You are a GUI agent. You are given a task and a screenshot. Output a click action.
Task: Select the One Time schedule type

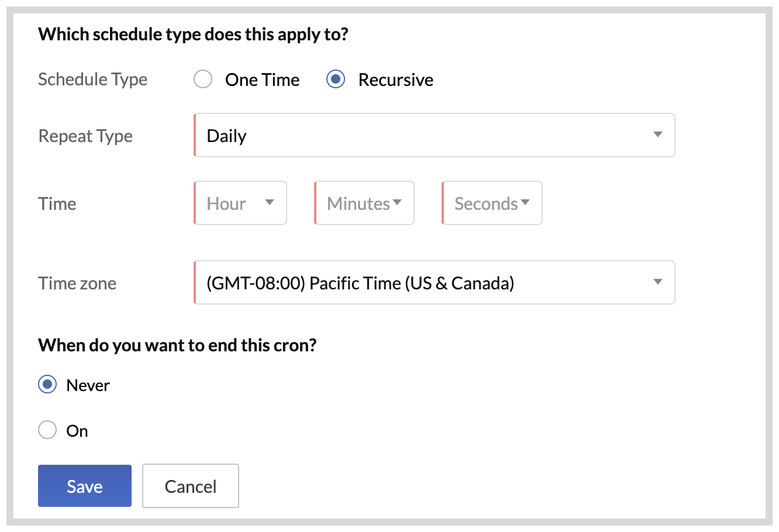202,79
